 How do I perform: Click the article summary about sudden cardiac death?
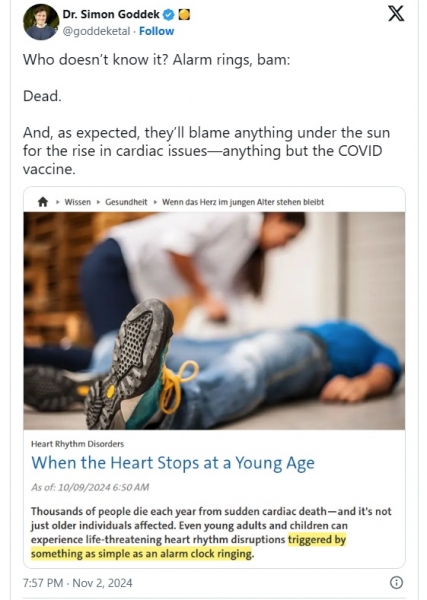point(211,532)
